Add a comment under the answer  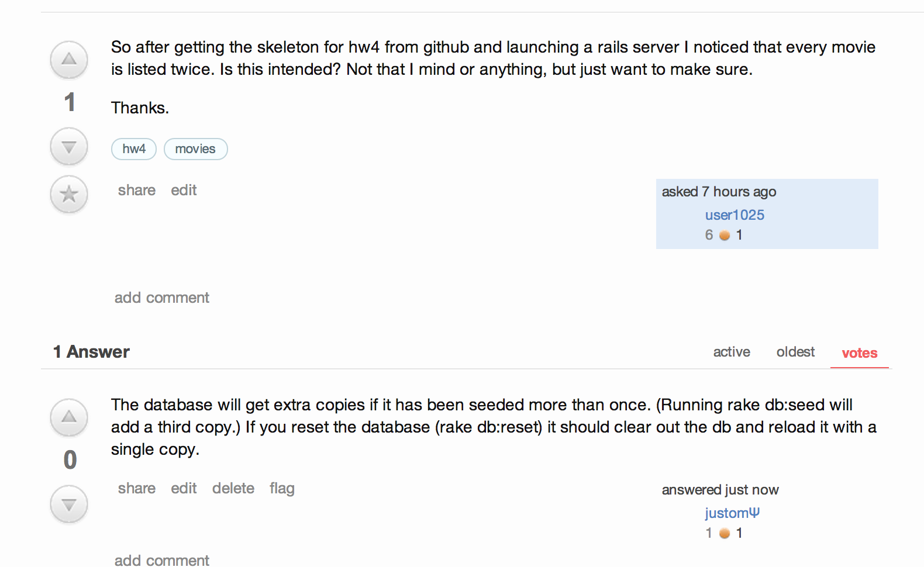162,560
